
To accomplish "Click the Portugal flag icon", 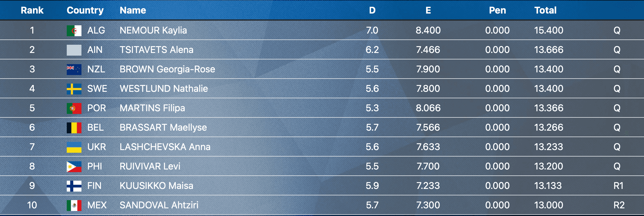I will coord(74,108).
